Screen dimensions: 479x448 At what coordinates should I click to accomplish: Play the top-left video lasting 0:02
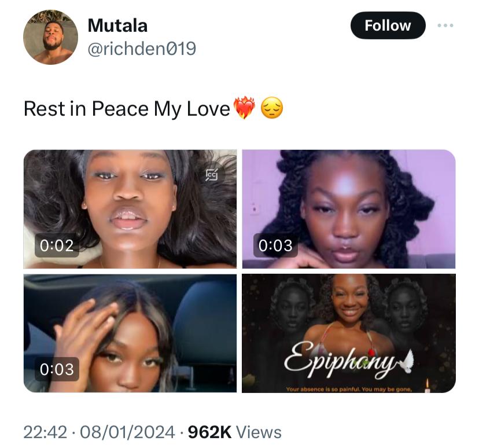tap(130, 208)
